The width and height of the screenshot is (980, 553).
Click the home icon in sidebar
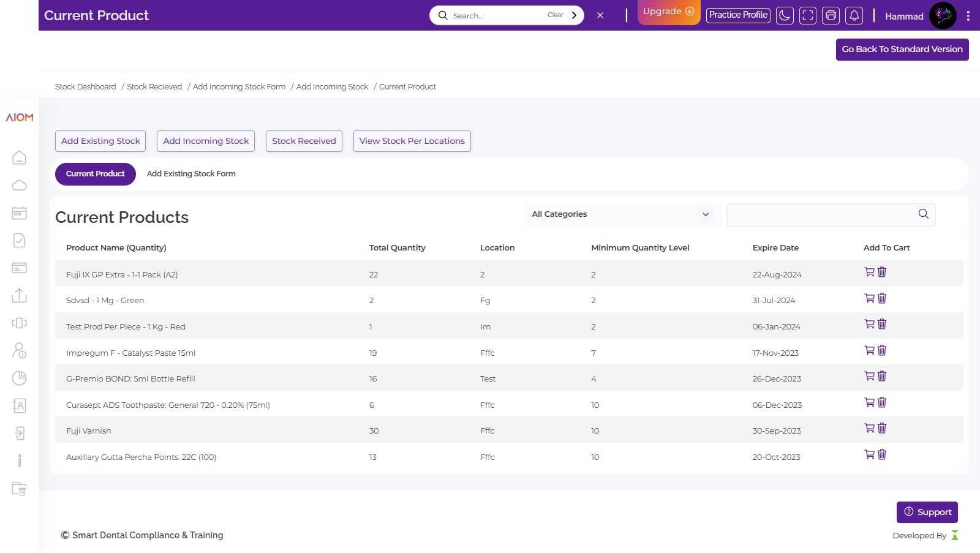[19, 158]
